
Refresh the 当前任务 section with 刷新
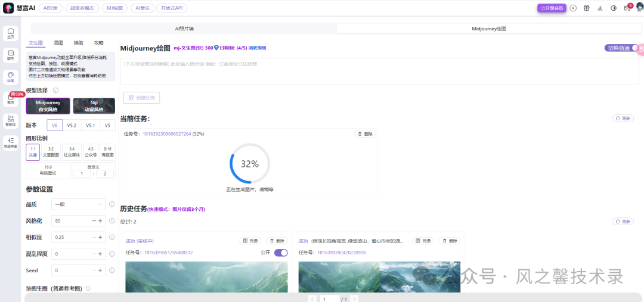tap(623, 118)
